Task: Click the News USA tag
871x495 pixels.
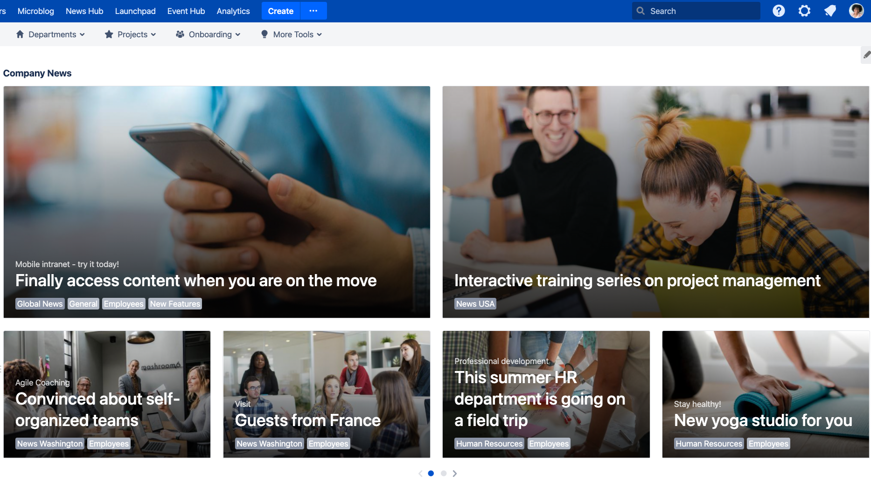Action: tap(475, 304)
